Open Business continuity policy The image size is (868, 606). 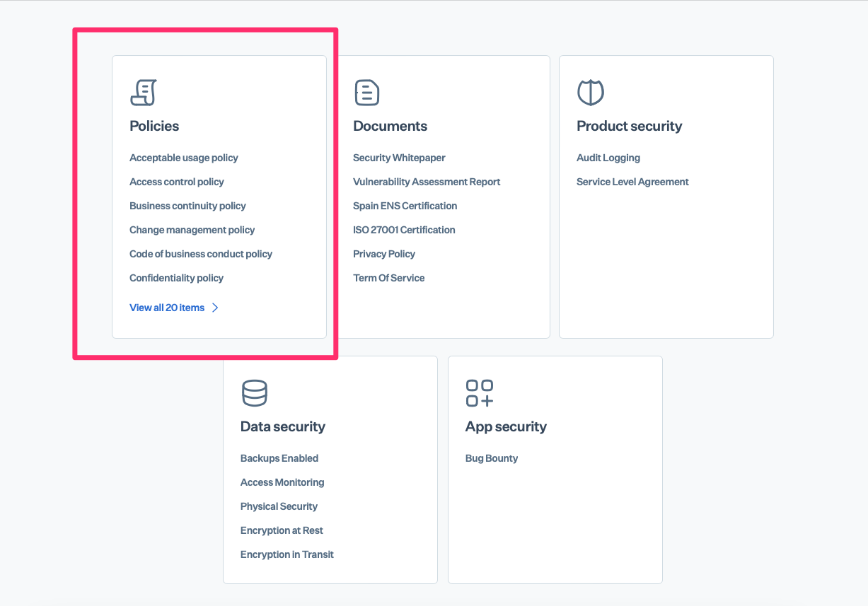point(187,206)
